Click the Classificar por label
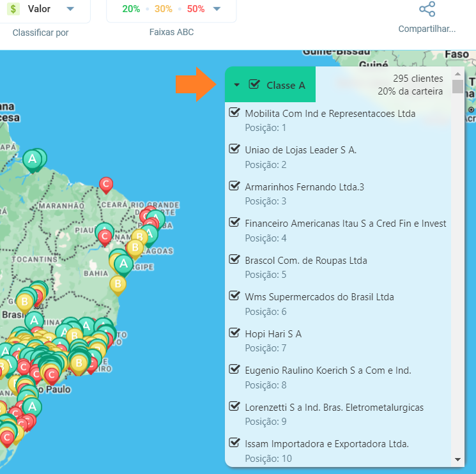 [41, 33]
